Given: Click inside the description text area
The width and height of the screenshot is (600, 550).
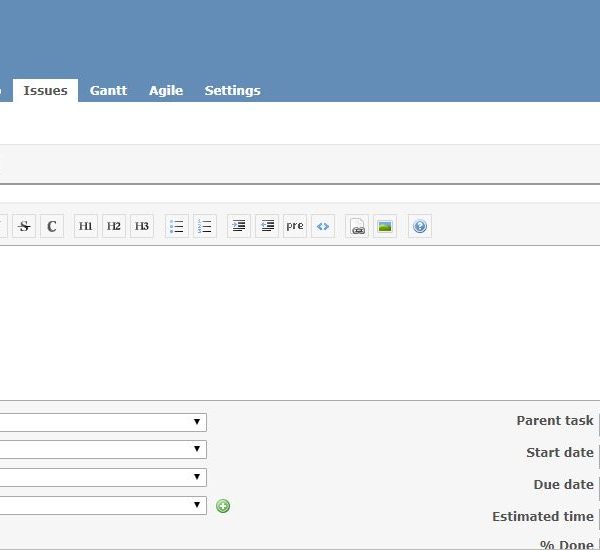Looking at the screenshot, I should [300, 320].
